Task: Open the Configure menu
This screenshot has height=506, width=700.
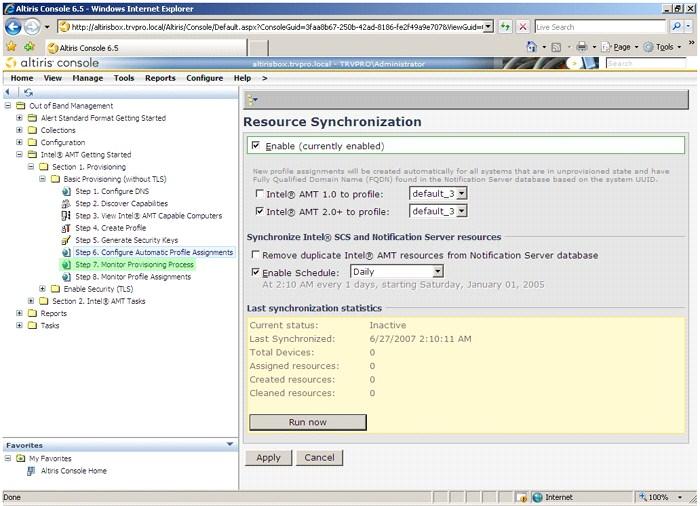Action: (x=204, y=78)
